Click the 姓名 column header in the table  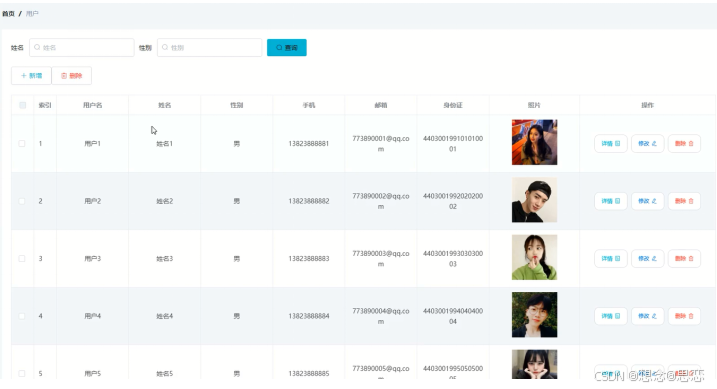click(165, 105)
